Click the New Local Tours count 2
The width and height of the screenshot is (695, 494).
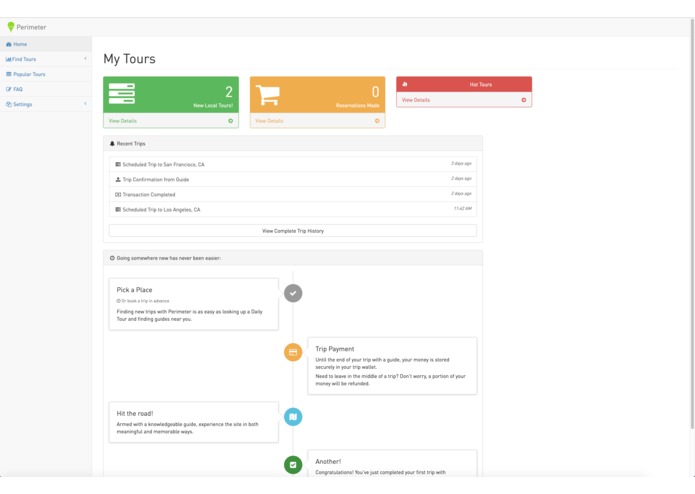[x=229, y=92]
